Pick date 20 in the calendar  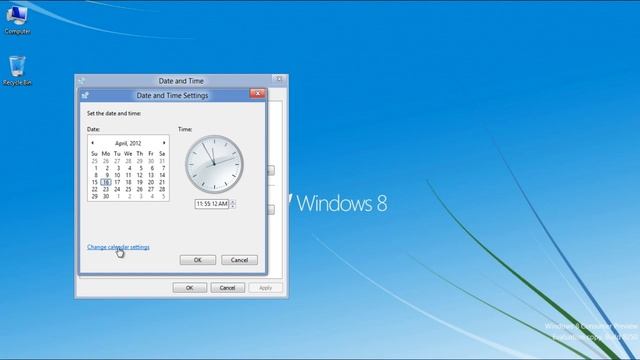click(x=151, y=182)
